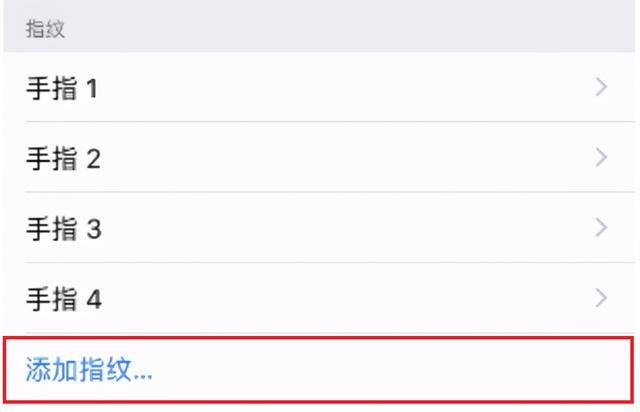Click the digit 4 in 手指 4

pyautogui.click(x=93, y=299)
